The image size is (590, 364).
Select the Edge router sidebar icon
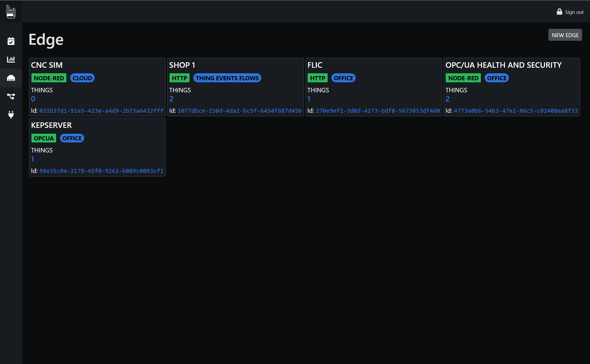tap(11, 78)
